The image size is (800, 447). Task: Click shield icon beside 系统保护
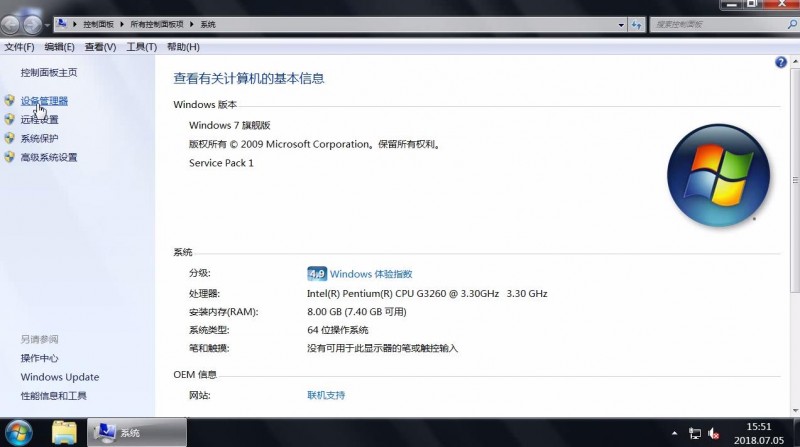point(10,138)
